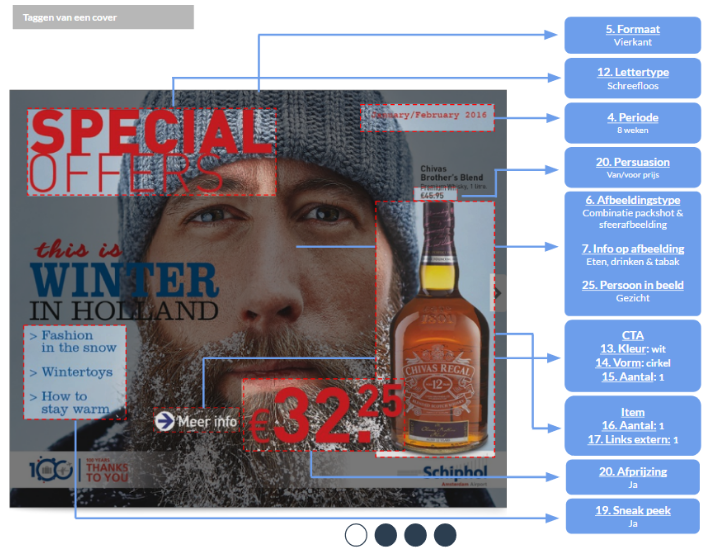Image resolution: width=715 pixels, height=554 pixels.
Task: Click the Meer info button text
Action: coord(207,422)
